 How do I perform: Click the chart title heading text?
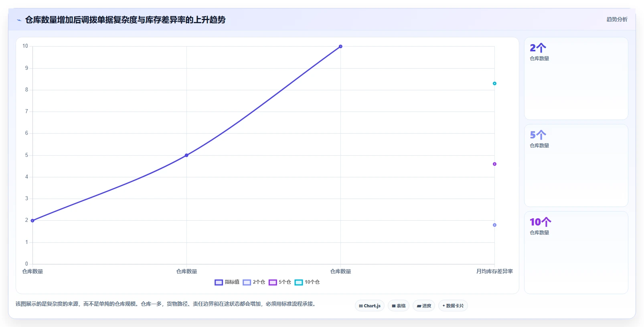[x=125, y=20]
